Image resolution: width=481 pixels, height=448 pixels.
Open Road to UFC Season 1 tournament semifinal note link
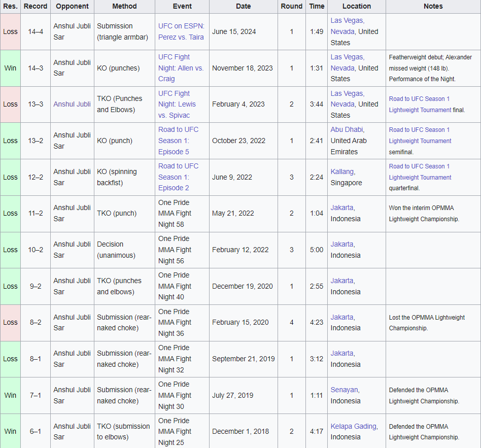[x=420, y=135]
